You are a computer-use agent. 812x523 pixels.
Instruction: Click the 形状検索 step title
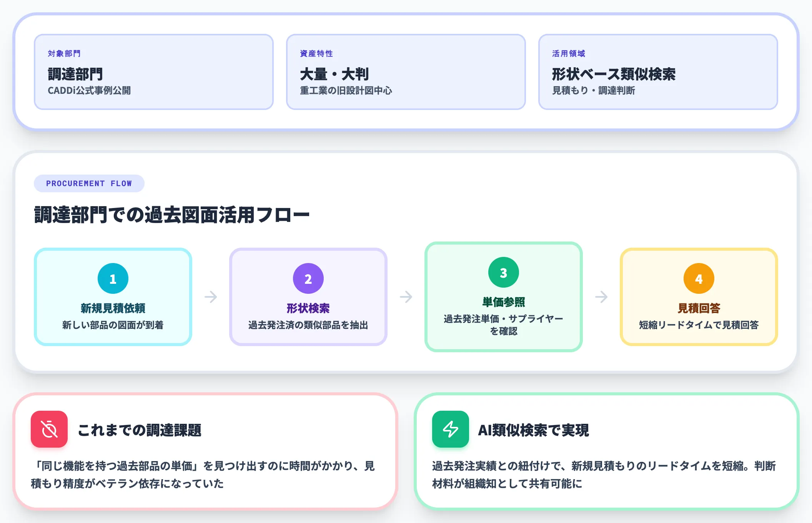tap(308, 308)
